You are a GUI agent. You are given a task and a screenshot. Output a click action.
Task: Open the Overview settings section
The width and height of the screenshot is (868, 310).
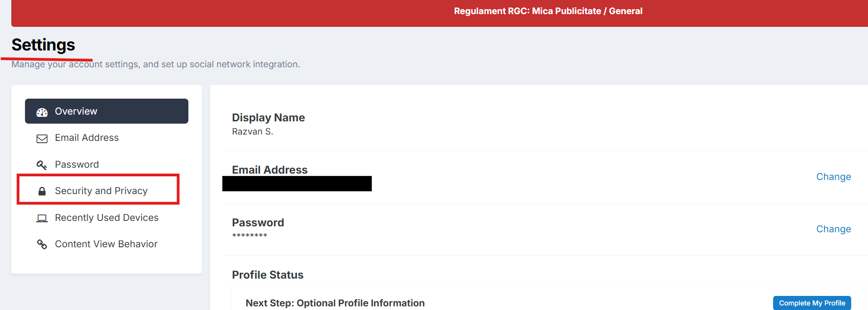point(107,111)
